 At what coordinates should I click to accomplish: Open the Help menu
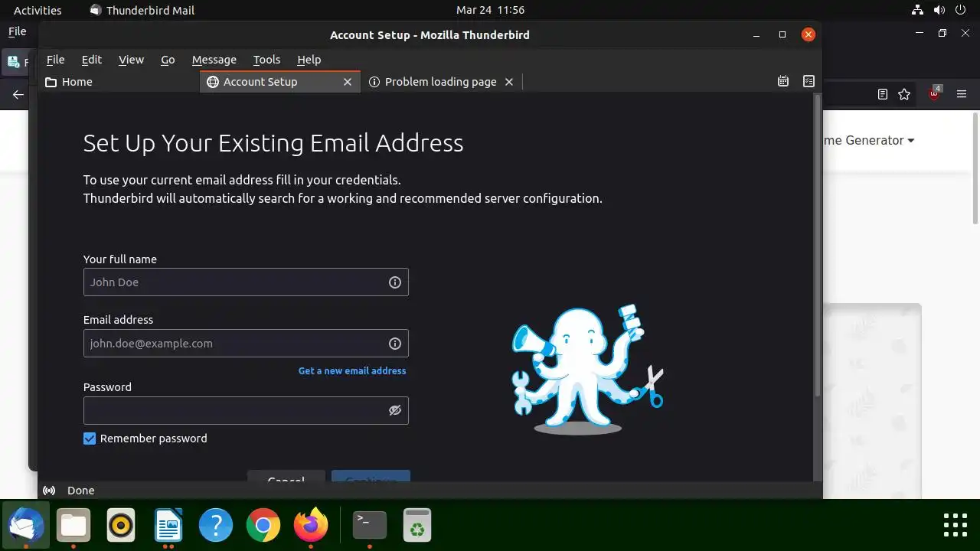point(309,60)
